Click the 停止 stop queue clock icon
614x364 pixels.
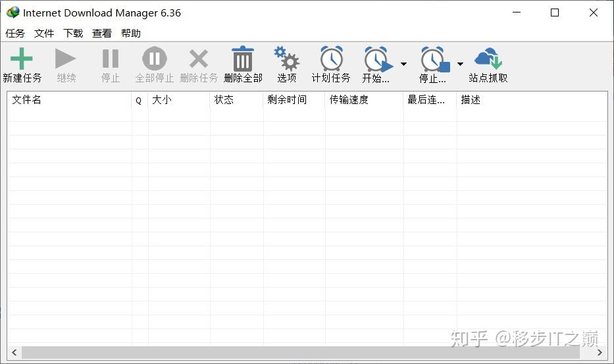(434, 59)
